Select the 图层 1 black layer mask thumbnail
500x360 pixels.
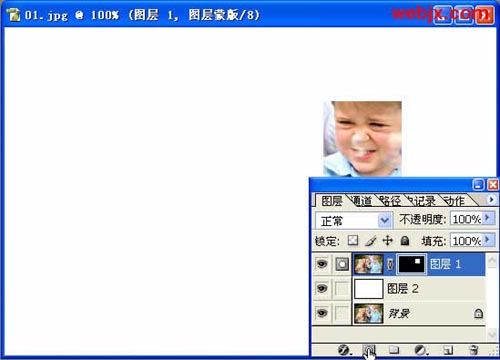pos(411,264)
